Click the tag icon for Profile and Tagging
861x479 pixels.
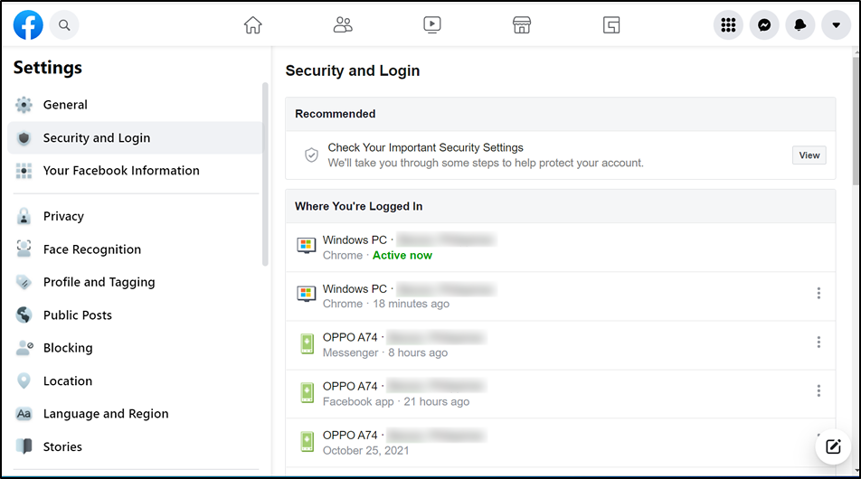24,282
